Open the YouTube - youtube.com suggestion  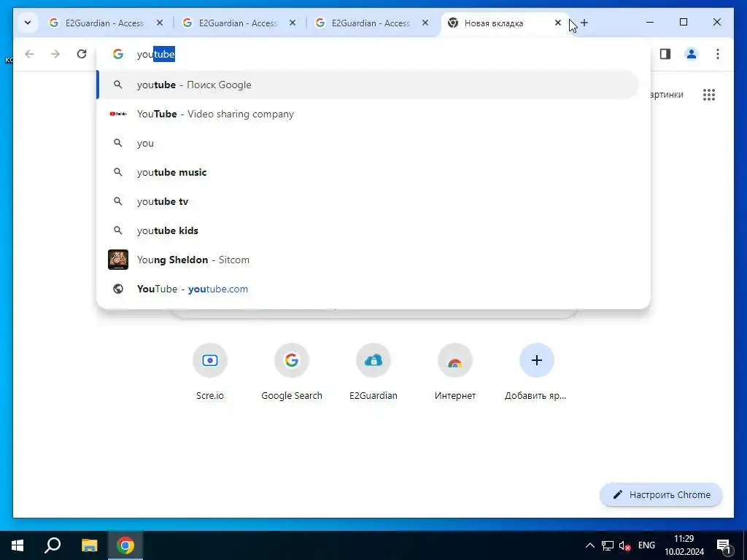tap(368, 289)
